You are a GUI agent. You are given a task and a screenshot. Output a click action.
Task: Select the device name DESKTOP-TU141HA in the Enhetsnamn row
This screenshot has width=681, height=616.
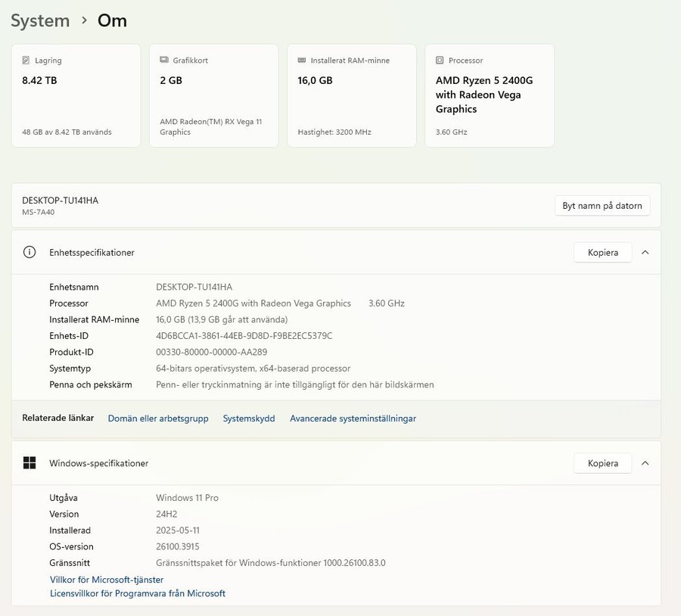pyautogui.click(x=194, y=287)
